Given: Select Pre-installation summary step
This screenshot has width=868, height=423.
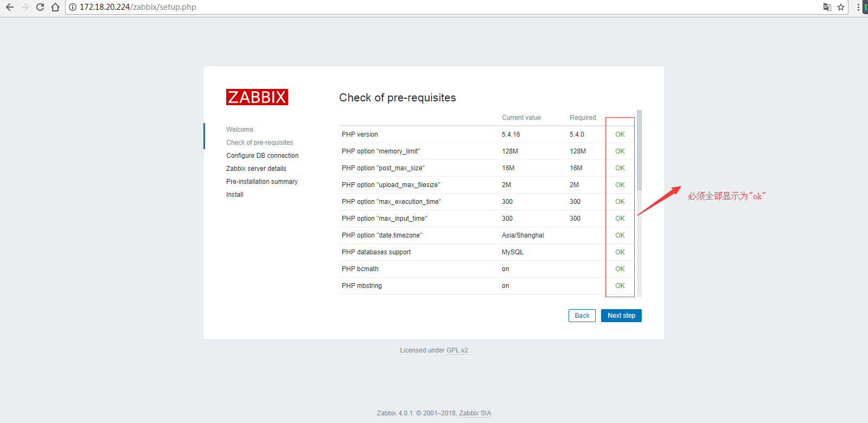Looking at the screenshot, I should pyautogui.click(x=262, y=182).
